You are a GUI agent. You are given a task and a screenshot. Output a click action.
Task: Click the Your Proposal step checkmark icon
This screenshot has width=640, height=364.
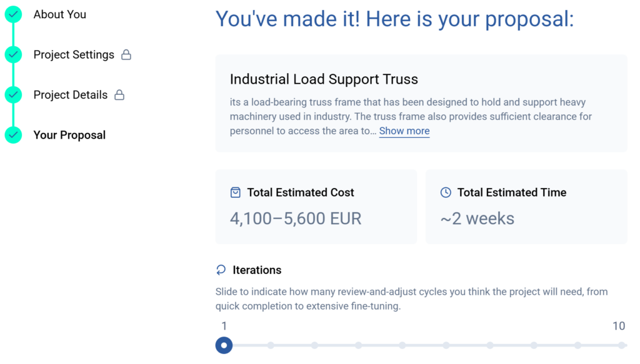pos(13,135)
